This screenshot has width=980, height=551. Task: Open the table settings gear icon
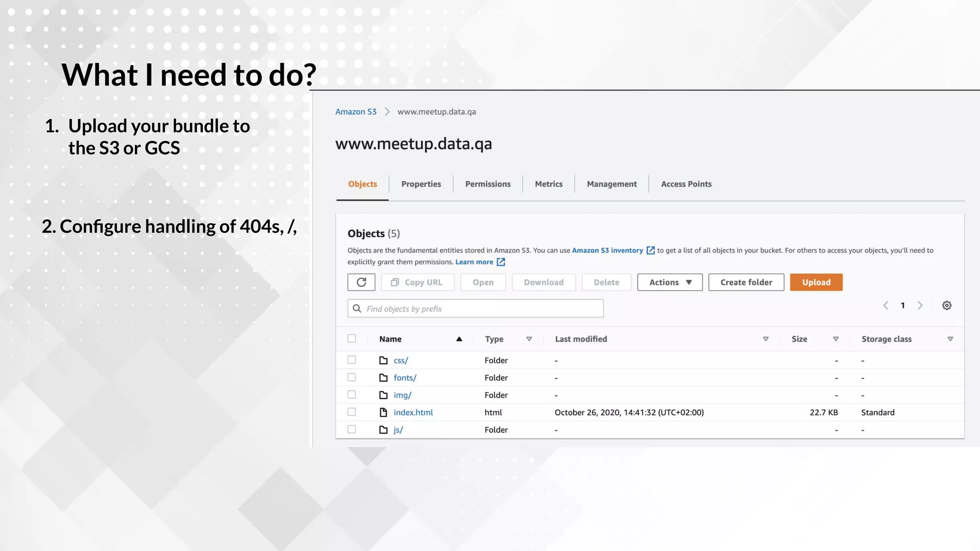[x=947, y=305]
